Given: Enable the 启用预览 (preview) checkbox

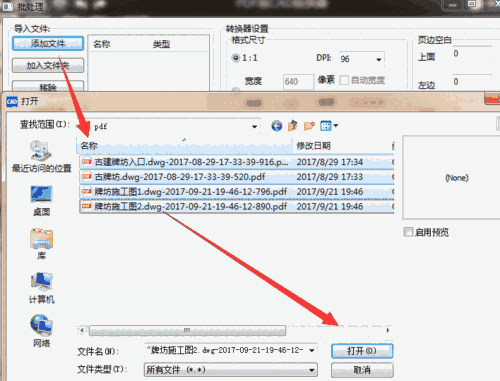Looking at the screenshot, I should click(408, 232).
